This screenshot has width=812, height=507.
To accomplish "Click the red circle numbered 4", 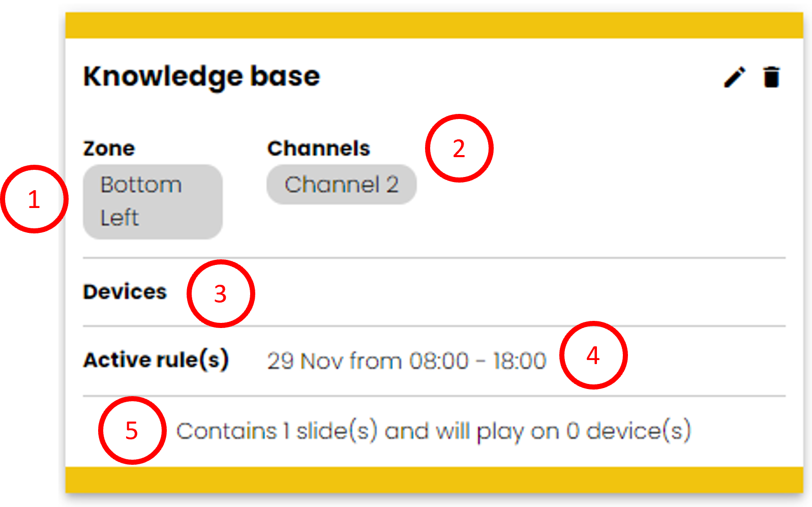I will [593, 355].
